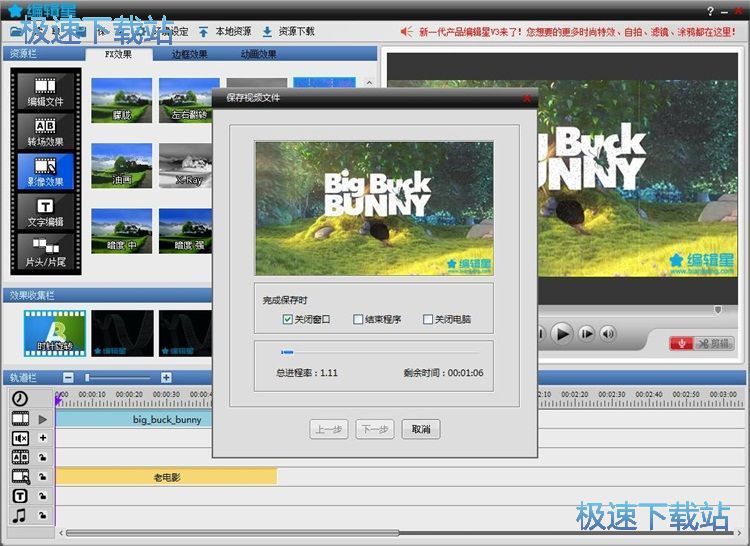Zoom out the timeline with the minus button
Viewport: 750px width, 546px height.
tap(68, 378)
